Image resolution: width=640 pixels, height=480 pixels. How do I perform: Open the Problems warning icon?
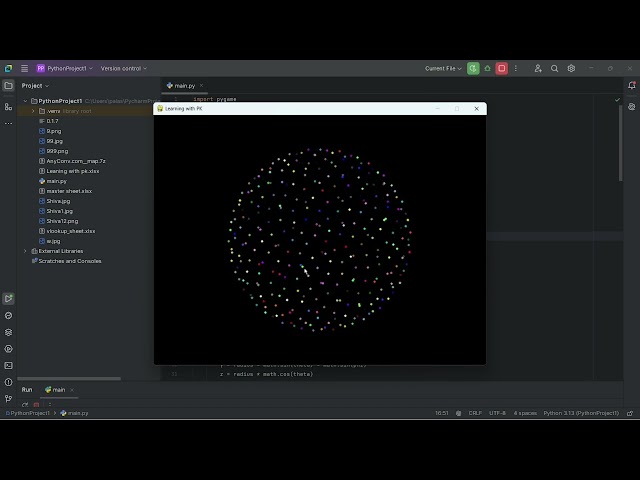8,382
